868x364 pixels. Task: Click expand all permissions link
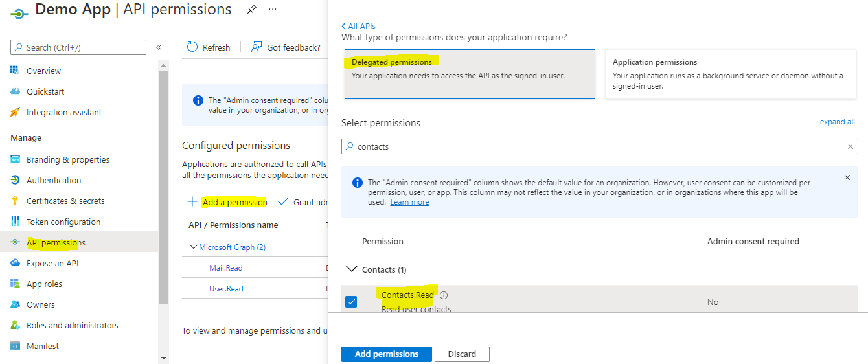838,122
